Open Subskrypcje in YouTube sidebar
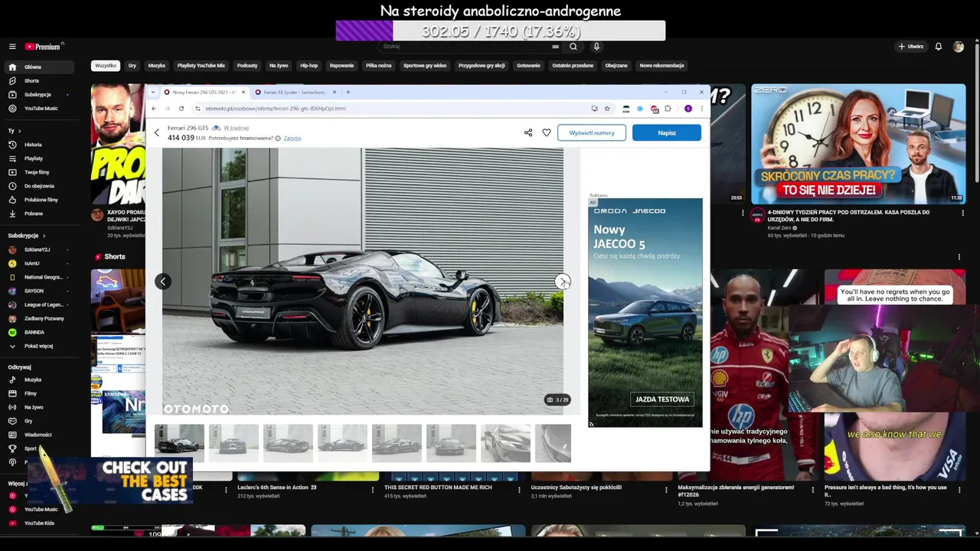 tap(40, 95)
